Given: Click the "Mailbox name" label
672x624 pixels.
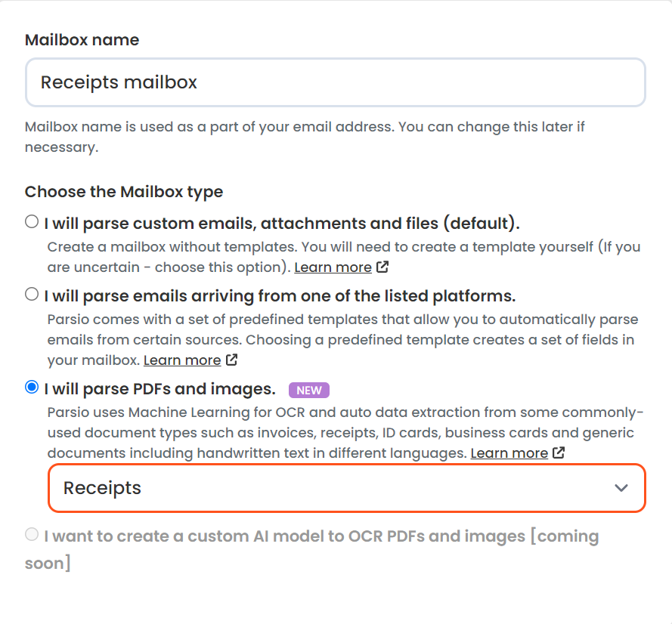Looking at the screenshot, I should pyautogui.click(x=82, y=40).
